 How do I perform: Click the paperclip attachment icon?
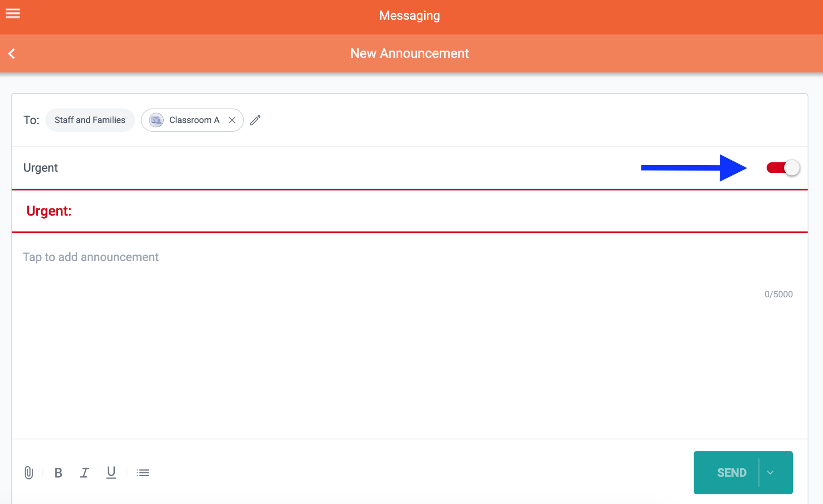point(29,473)
